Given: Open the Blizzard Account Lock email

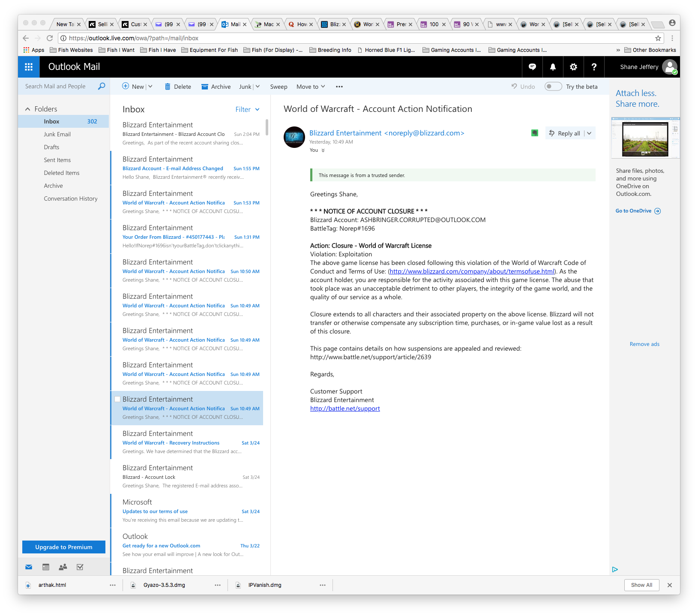Looking at the screenshot, I should (x=187, y=477).
